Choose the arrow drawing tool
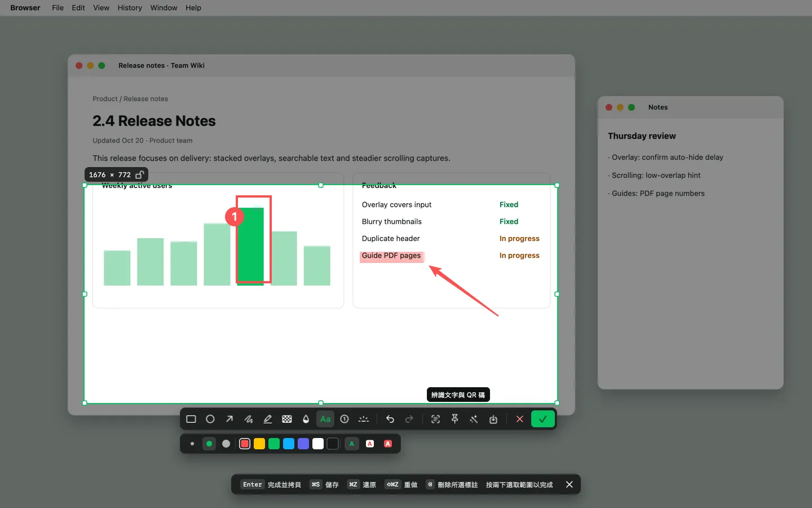This screenshot has width=812, height=508. [x=230, y=419]
